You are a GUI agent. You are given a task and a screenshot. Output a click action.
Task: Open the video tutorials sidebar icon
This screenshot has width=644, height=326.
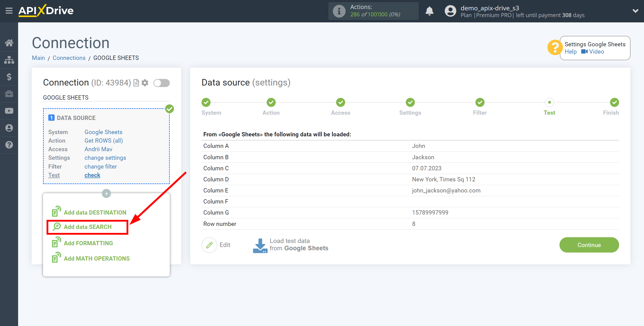(x=9, y=111)
